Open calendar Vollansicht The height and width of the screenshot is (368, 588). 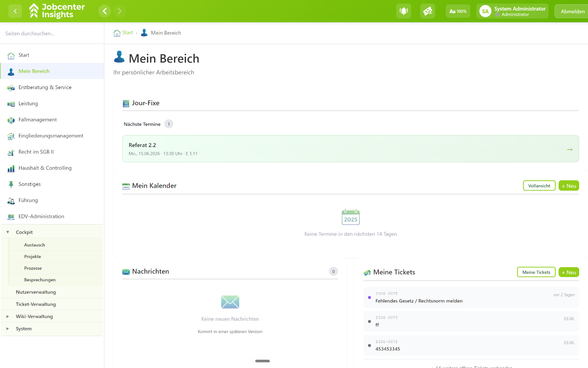pos(539,186)
